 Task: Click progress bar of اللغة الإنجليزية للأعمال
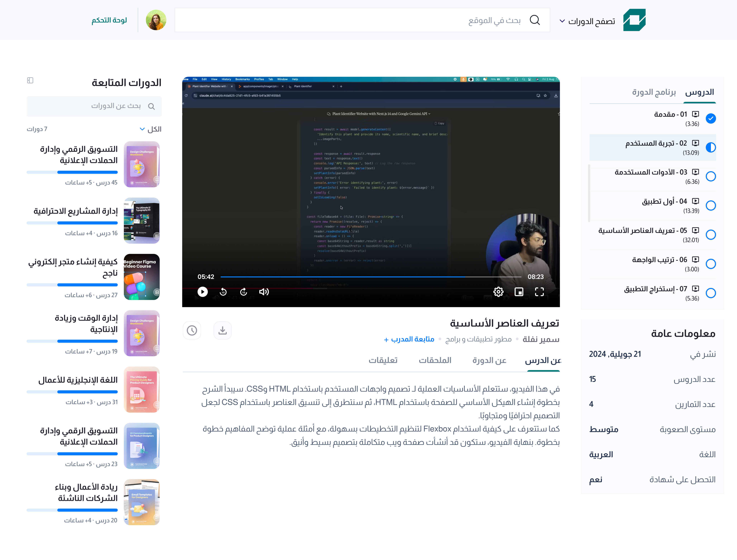tap(72, 392)
